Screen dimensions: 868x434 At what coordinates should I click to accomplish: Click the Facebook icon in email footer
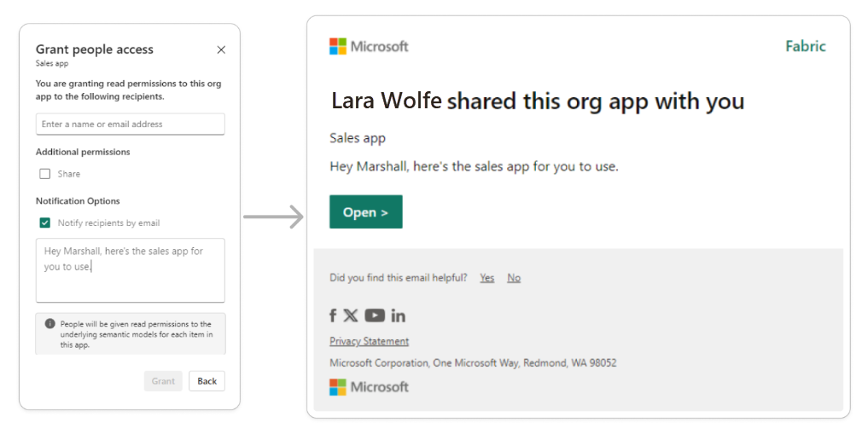coord(333,315)
